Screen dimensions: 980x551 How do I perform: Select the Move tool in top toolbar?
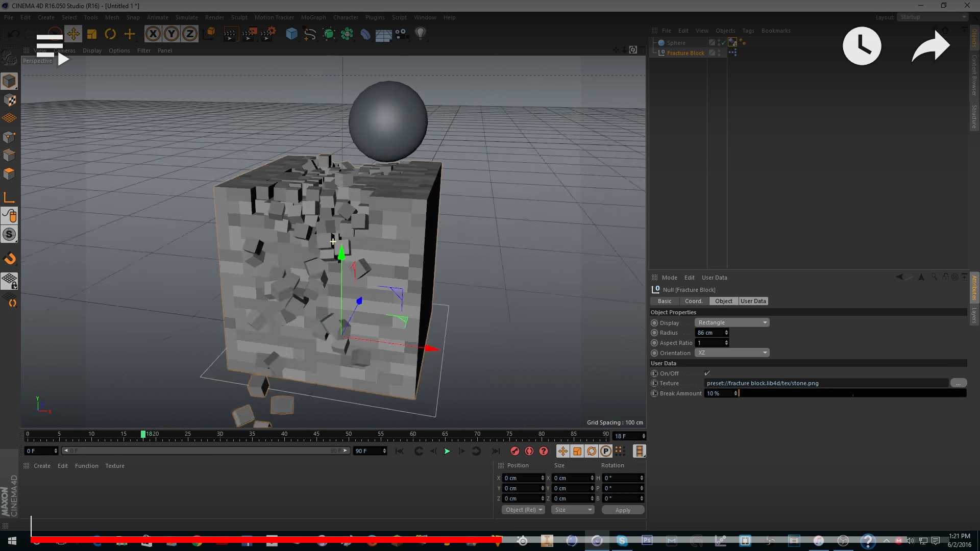[x=73, y=34]
